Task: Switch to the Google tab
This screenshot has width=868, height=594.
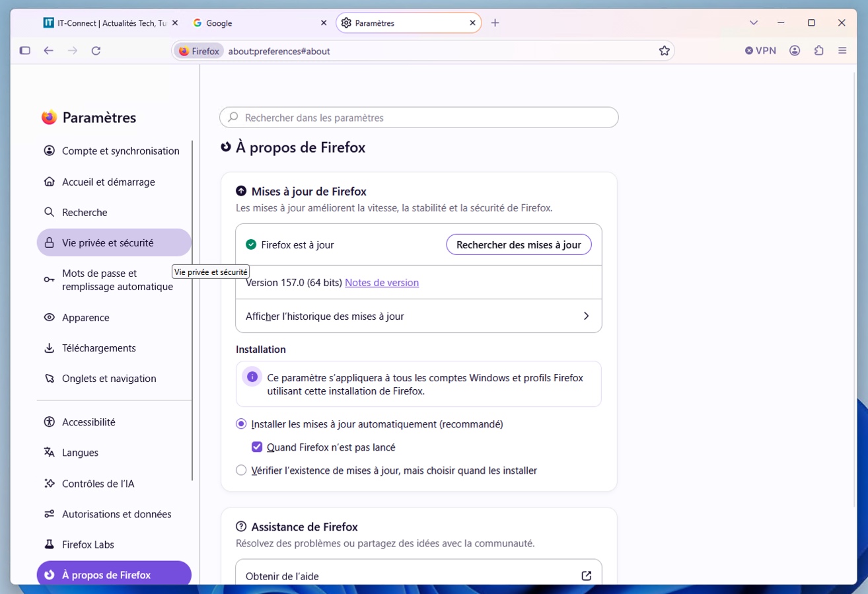Action: click(x=259, y=23)
